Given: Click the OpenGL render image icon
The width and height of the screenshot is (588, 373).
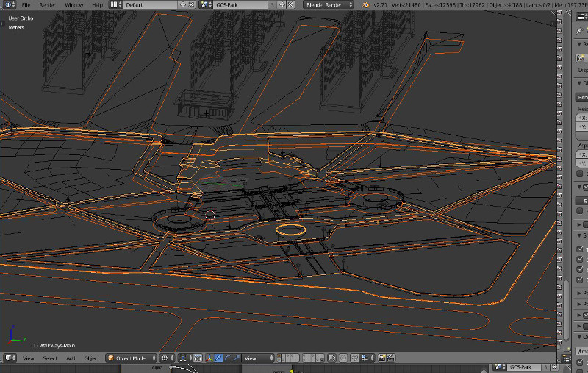Looking at the screenshot, I should 381,358.
